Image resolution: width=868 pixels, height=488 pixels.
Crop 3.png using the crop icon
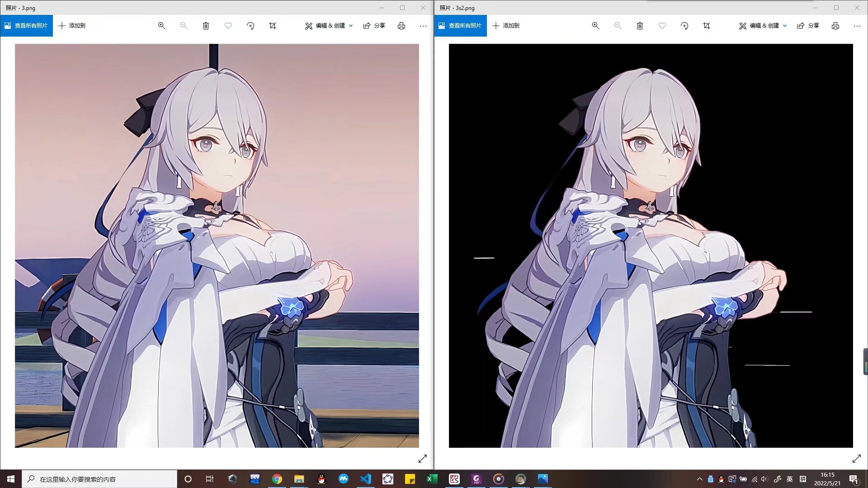(273, 26)
